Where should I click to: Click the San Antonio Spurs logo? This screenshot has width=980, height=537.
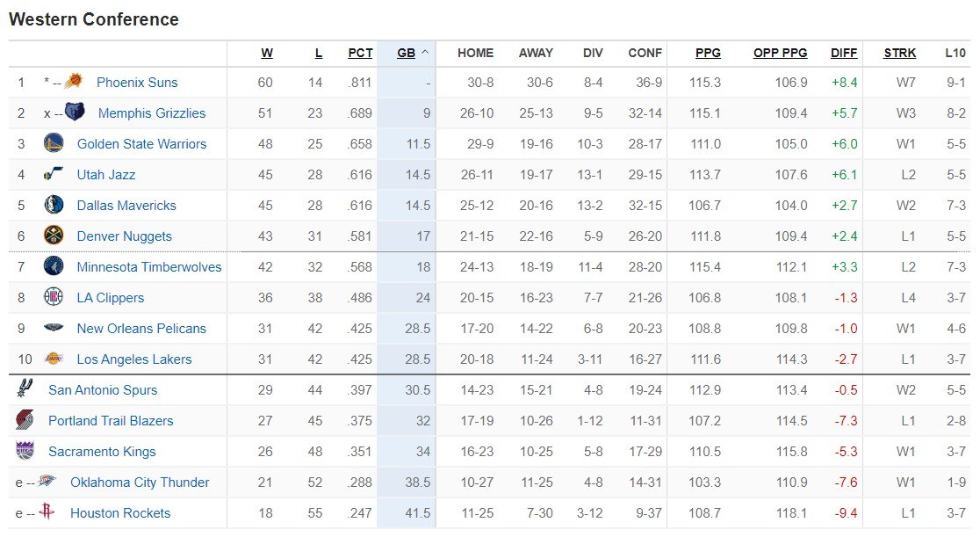click(x=25, y=388)
